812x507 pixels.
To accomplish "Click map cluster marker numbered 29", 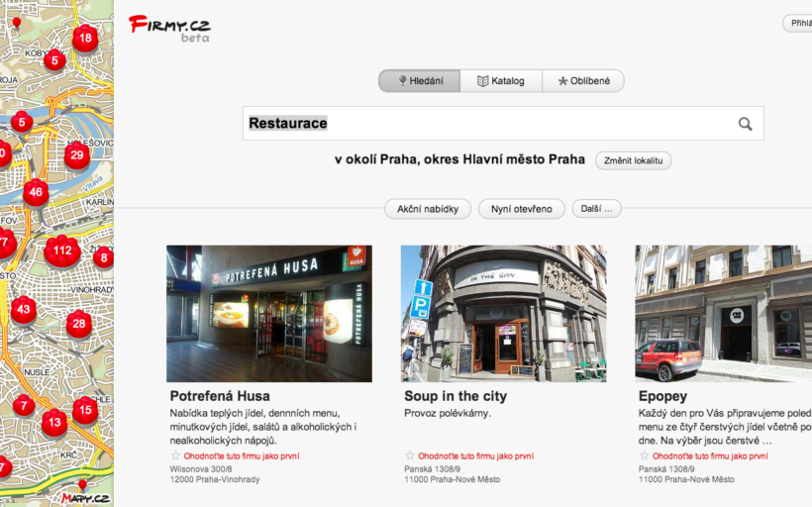I will pos(77,154).
